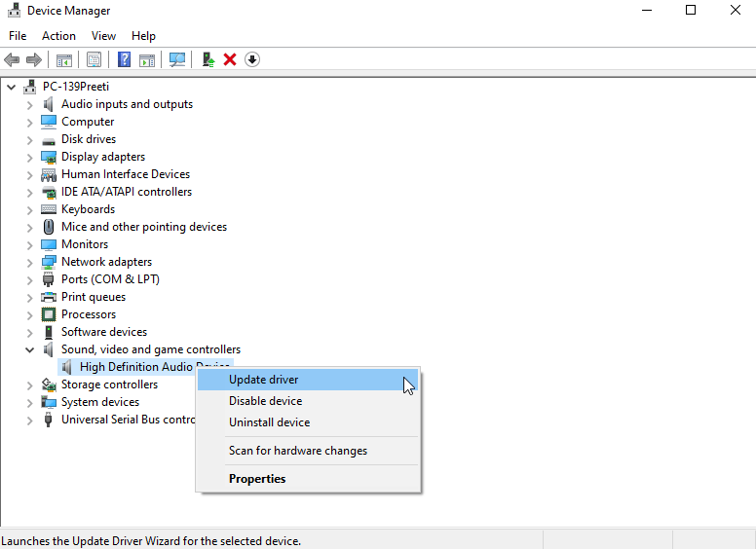This screenshot has height=549, width=756.
Task: Click the Update device driver toolbar icon
Action: (208, 59)
